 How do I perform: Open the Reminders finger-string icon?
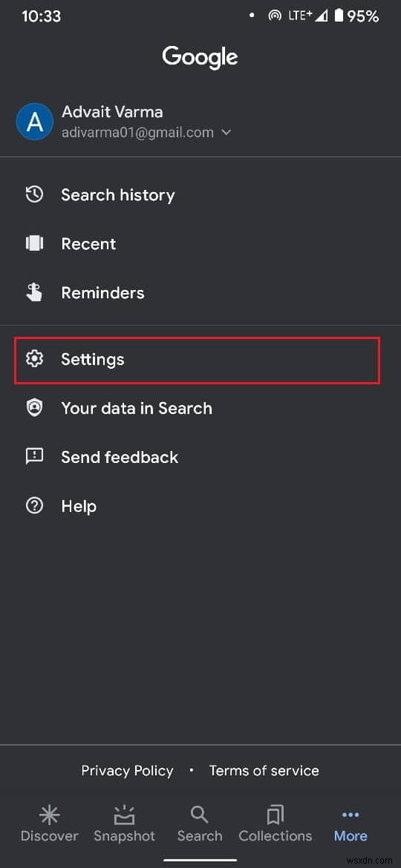34,292
